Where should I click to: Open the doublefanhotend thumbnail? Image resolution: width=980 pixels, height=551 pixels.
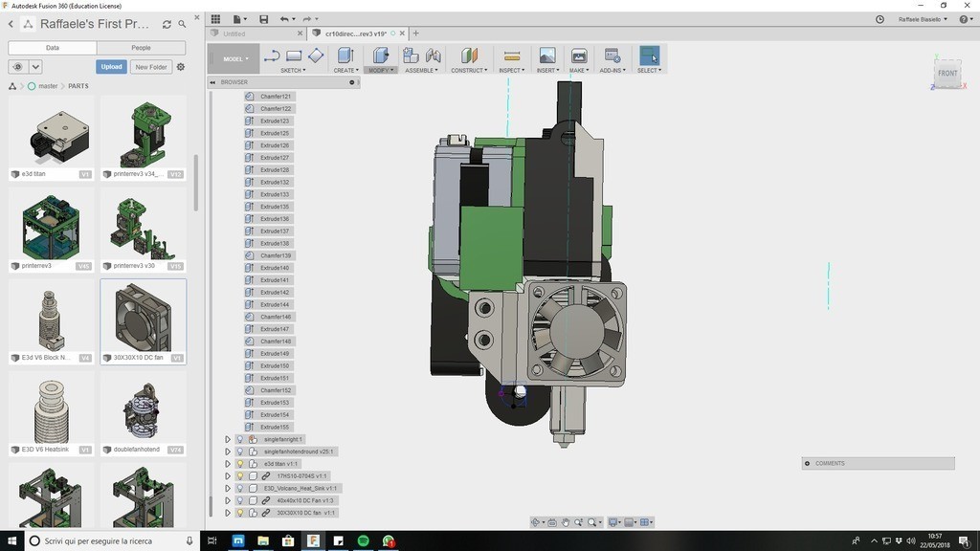click(x=144, y=411)
